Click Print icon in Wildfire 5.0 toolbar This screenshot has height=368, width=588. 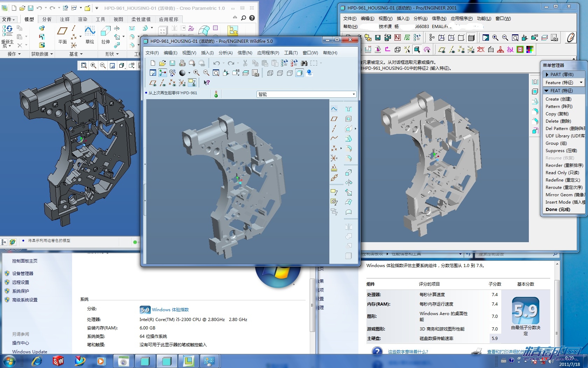[182, 63]
